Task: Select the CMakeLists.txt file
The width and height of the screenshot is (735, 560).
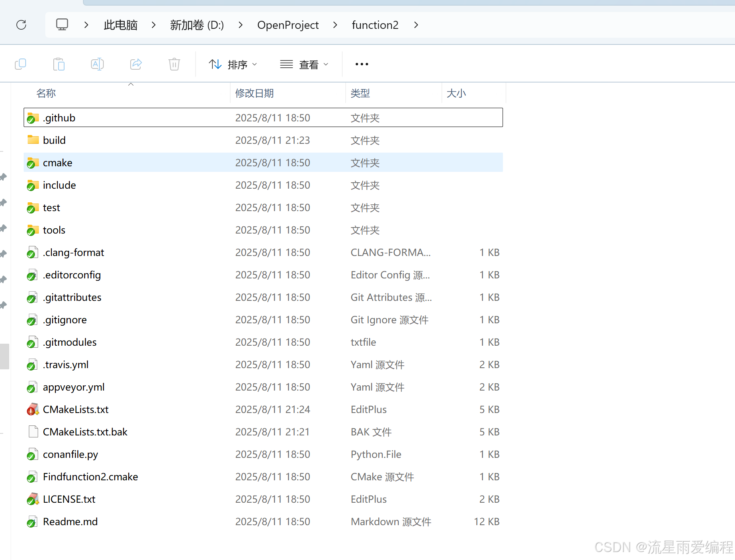Action: 75,409
